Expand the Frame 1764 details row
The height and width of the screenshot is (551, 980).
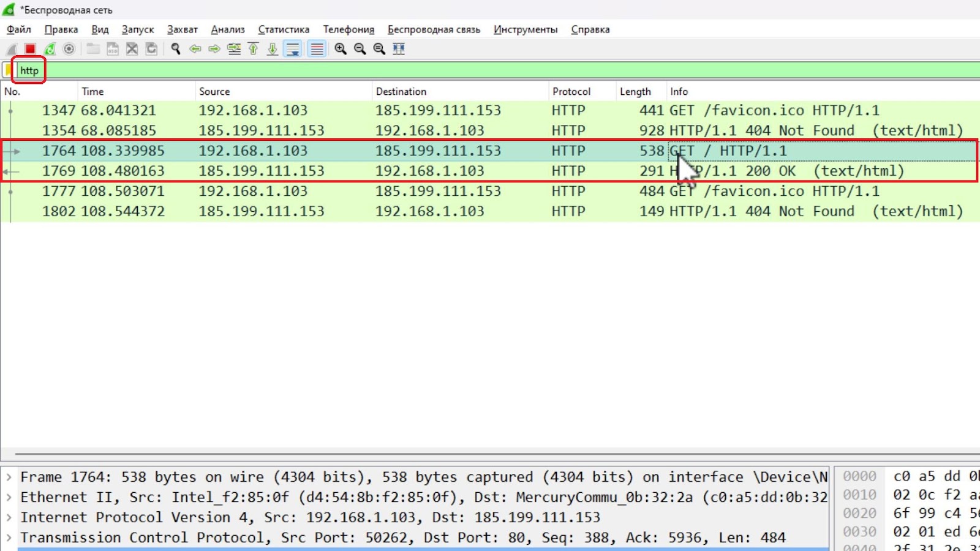9,477
